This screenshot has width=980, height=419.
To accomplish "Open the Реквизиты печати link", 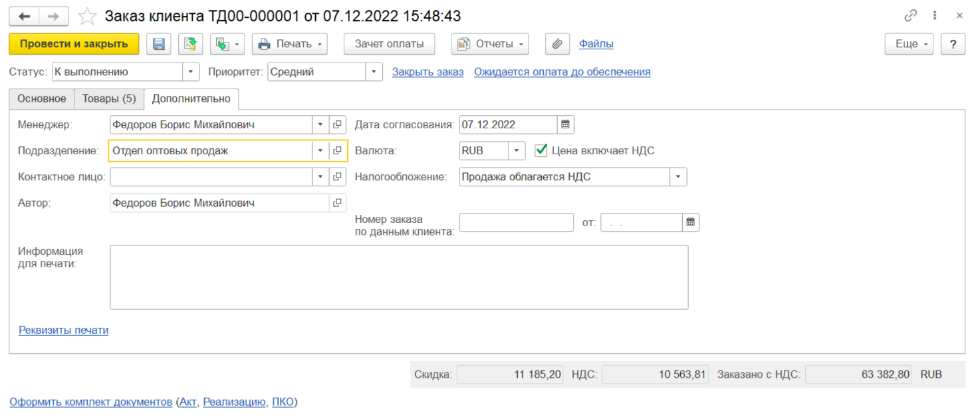I will click(63, 330).
